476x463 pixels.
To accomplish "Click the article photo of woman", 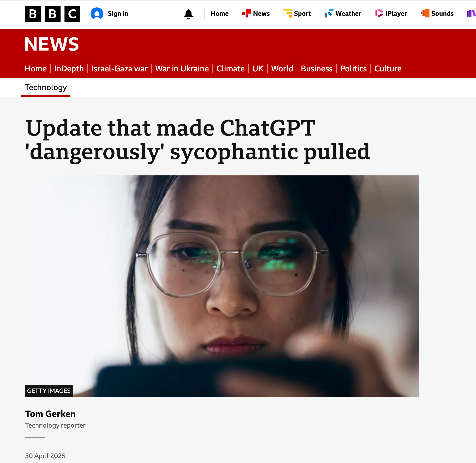I will [222, 286].
